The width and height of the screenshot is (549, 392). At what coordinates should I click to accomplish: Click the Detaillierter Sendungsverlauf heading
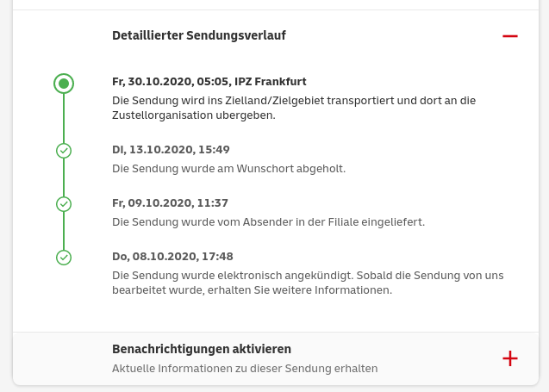[x=199, y=35]
